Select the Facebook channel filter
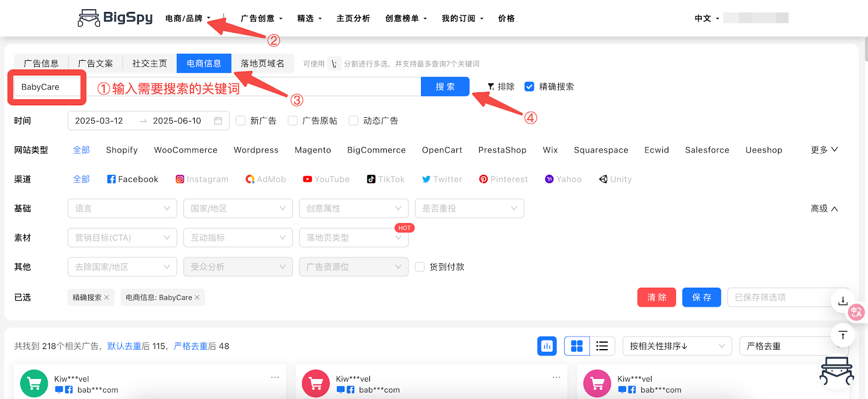The height and width of the screenshot is (399, 868). click(x=132, y=179)
